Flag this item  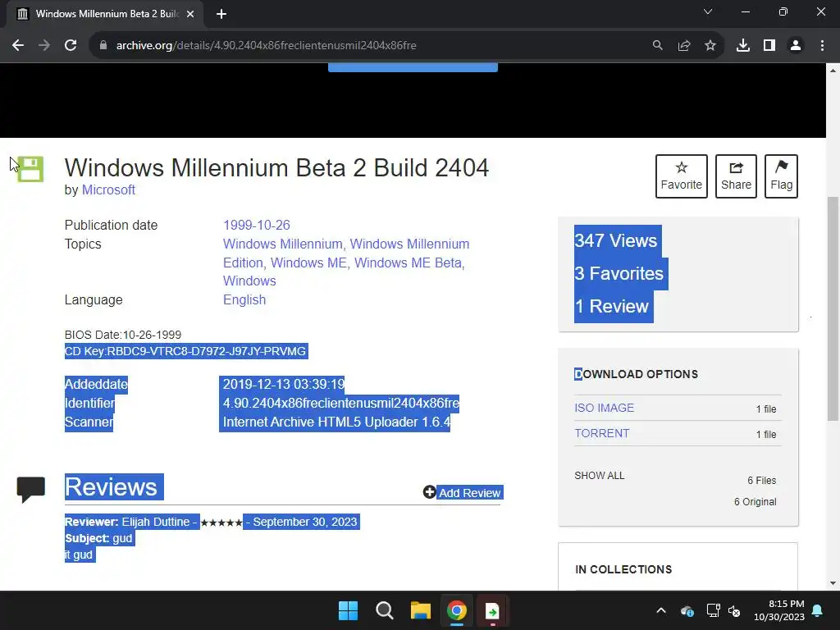(781, 176)
